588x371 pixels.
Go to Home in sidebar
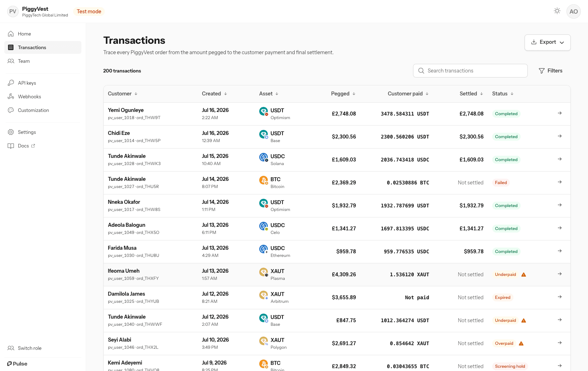click(43, 34)
